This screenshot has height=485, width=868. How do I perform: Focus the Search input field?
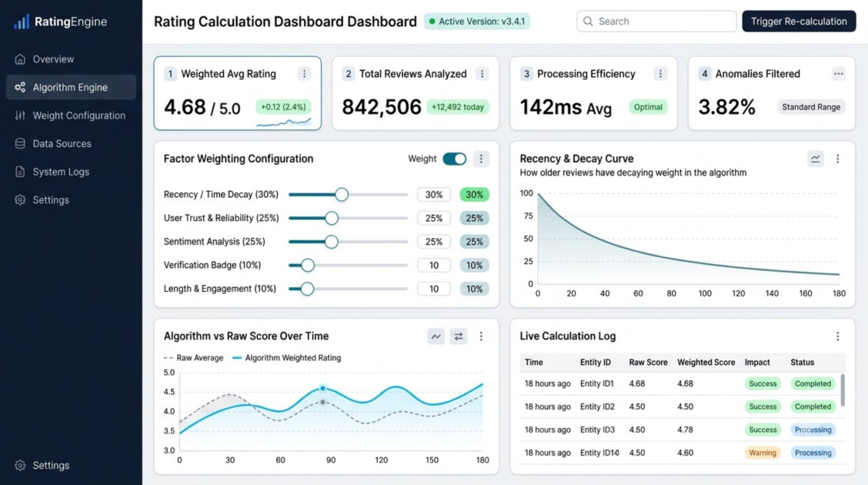[656, 21]
